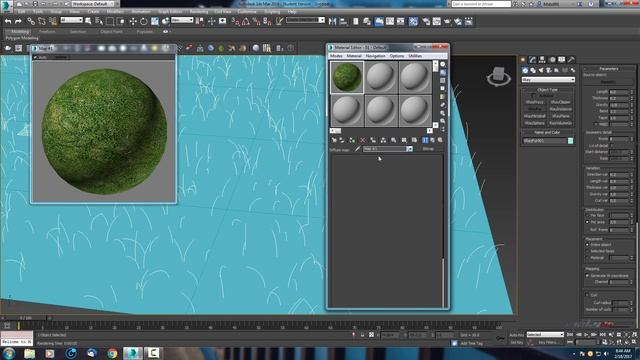Activate the Select and Rotate tool
640x360 pixels.
click(x=144, y=21)
